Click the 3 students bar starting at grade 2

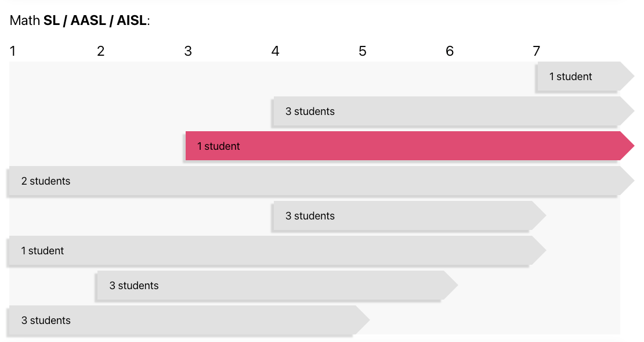point(278,285)
